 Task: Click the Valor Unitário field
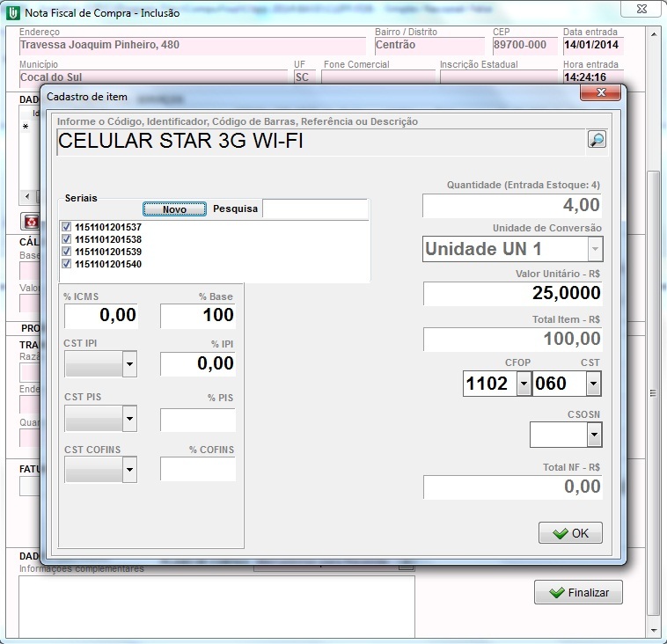[x=512, y=293]
